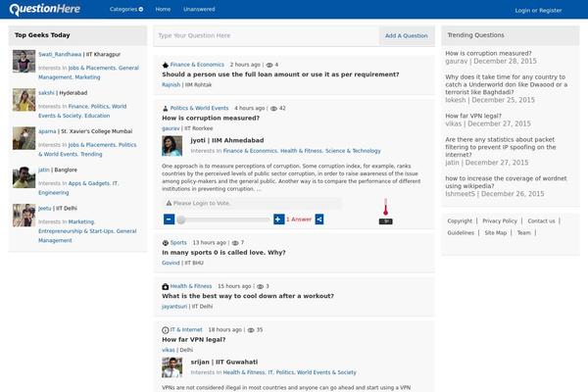Open the Site Map footer link
588x392 pixels.
[x=495, y=233]
